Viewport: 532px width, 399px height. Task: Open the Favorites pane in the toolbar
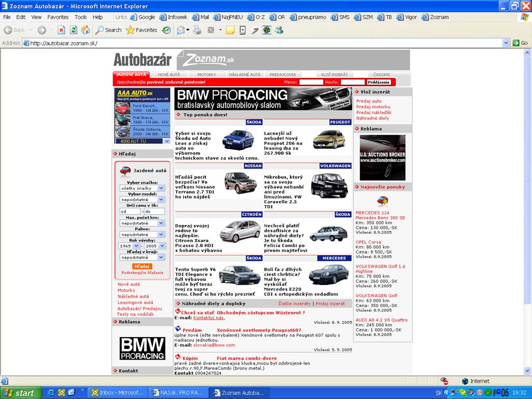[141, 30]
